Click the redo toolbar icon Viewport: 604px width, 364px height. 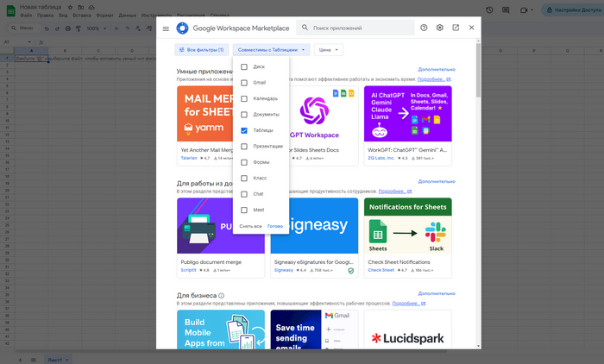point(57,28)
